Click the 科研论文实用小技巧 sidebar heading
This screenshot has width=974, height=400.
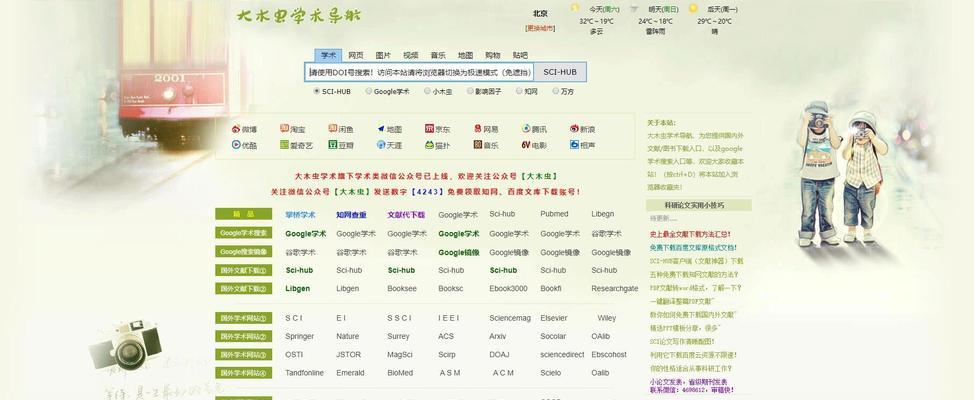coord(698,205)
